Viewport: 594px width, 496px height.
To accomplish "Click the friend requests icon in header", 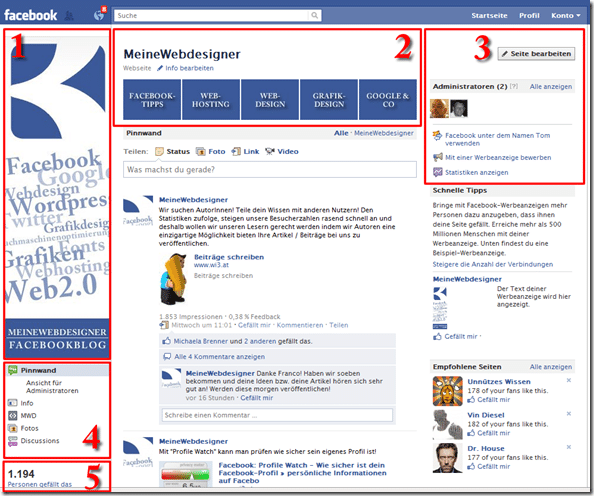I will coord(69,16).
